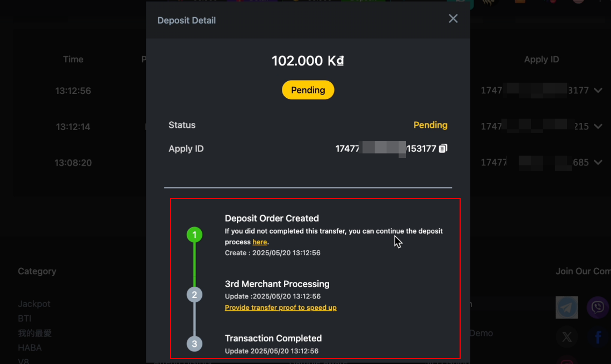
Task: Click step 2 circle for 3rd Merchant Processing
Action: [x=194, y=294]
